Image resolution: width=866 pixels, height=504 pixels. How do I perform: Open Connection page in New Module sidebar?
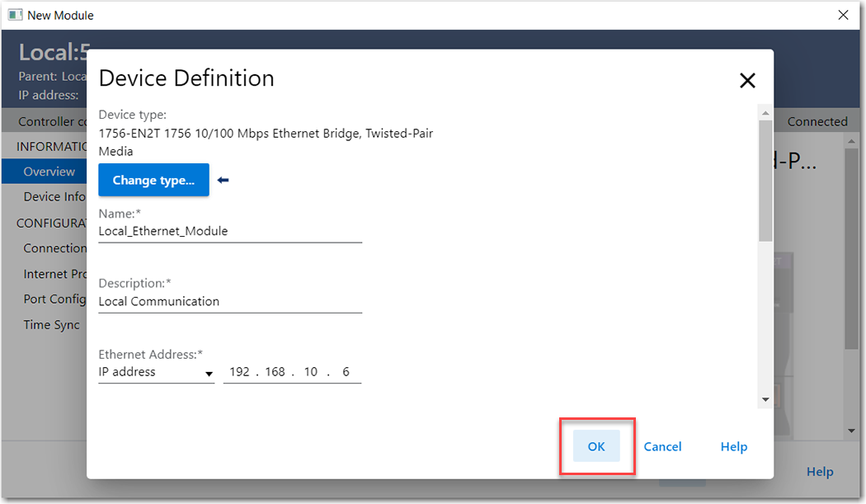[x=54, y=248]
